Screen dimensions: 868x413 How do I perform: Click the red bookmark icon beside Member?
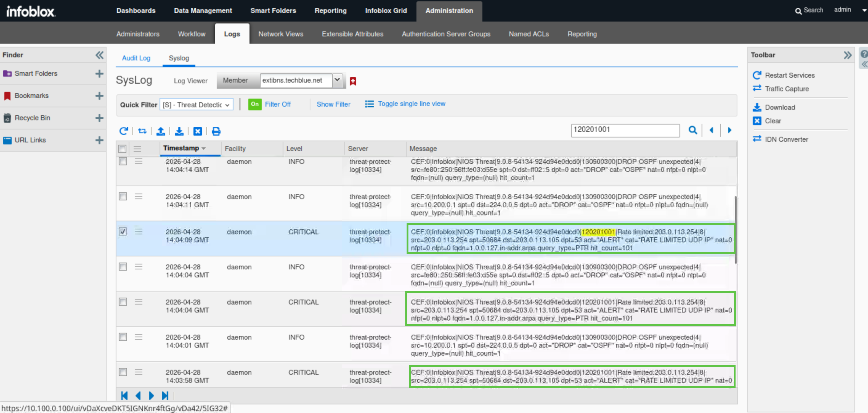pos(353,81)
